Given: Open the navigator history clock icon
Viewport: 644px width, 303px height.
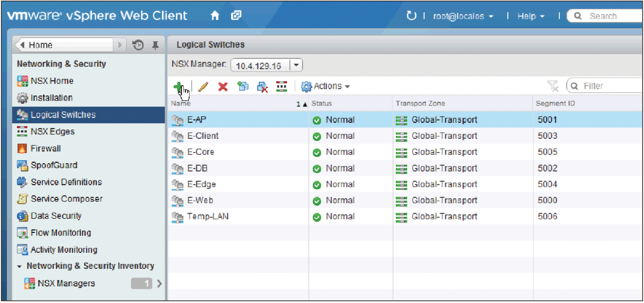Looking at the screenshot, I should point(139,45).
